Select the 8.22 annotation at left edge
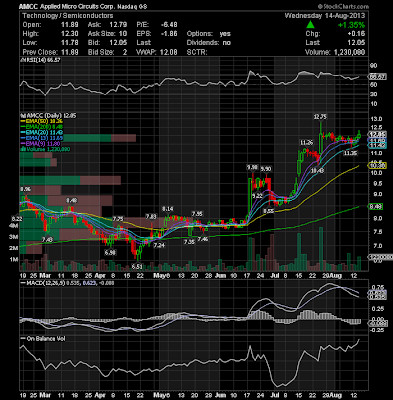 point(16,219)
